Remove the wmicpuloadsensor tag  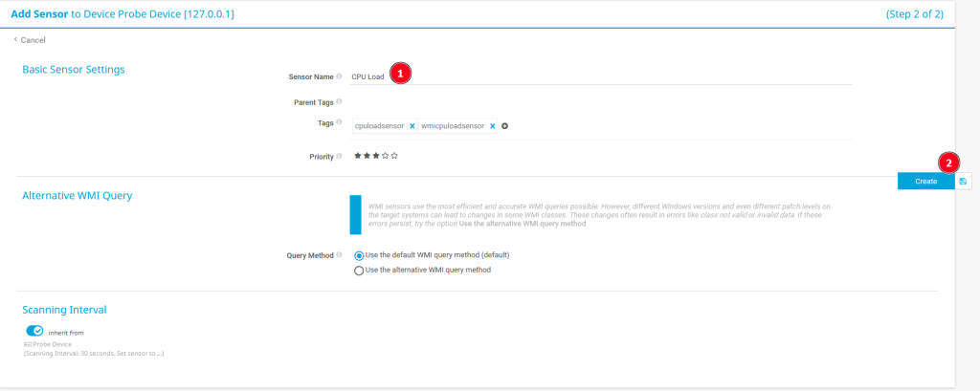pyautogui.click(x=493, y=126)
